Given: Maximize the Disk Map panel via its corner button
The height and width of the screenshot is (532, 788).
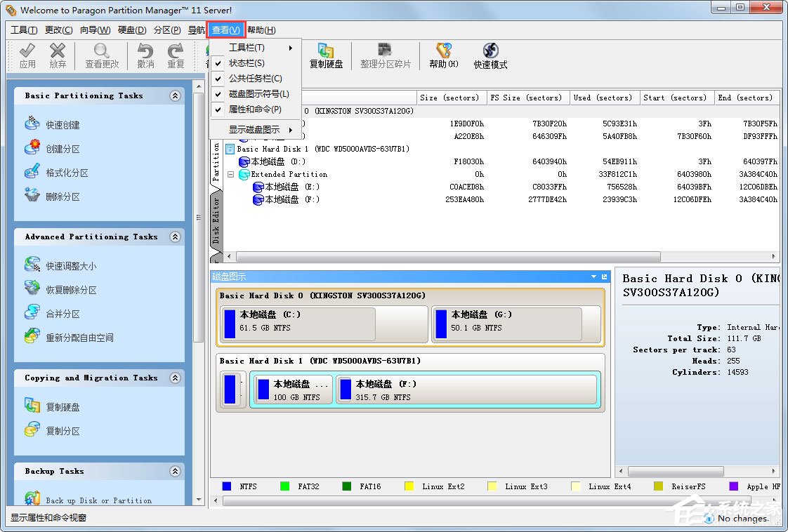Looking at the screenshot, I should (x=605, y=277).
